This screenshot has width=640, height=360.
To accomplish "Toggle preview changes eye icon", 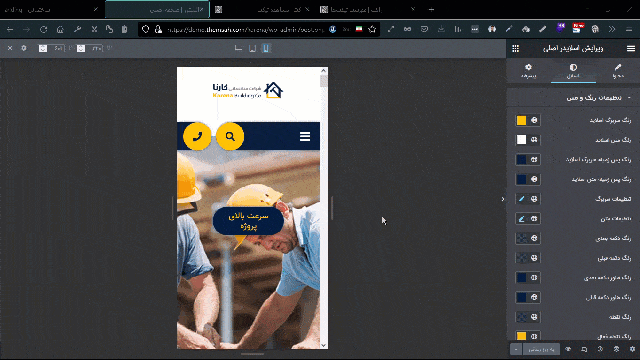I will [x=568, y=349].
